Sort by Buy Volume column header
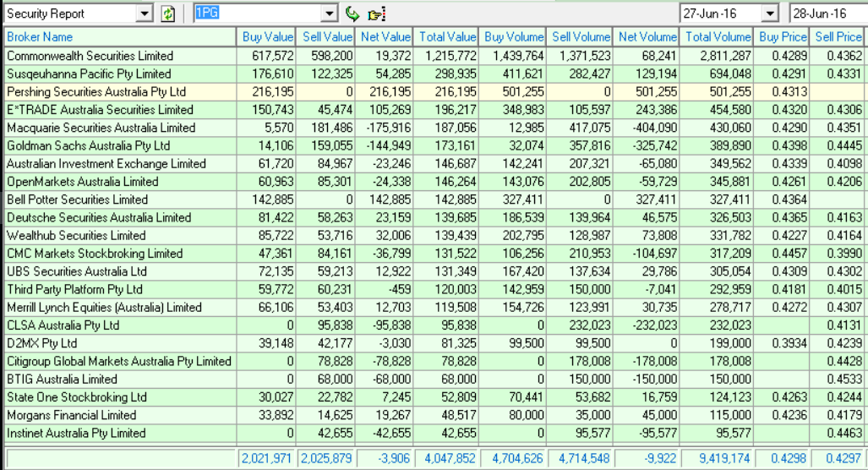This screenshot has height=470, width=868. (513, 37)
